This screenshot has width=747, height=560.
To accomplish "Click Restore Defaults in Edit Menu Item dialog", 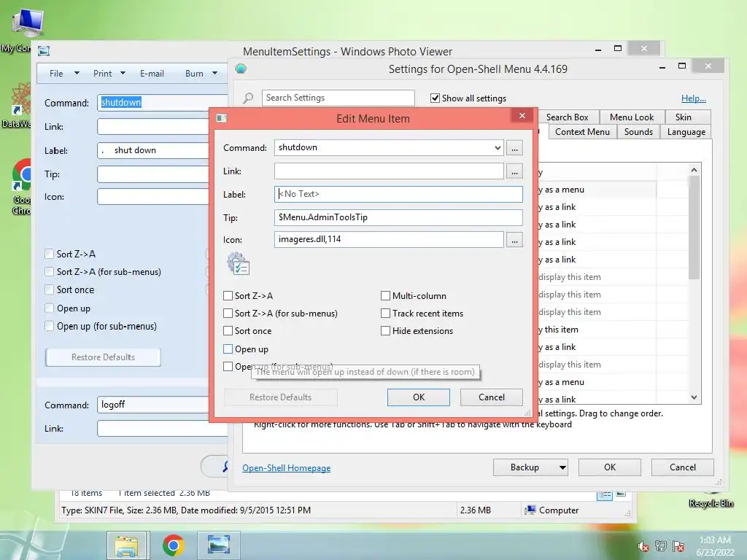I will 280,397.
